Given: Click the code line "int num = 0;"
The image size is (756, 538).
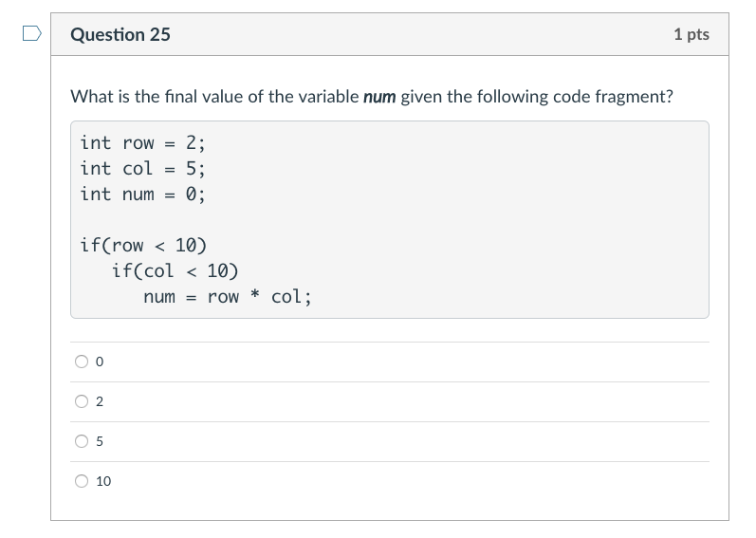Looking at the screenshot, I should click(x=142, y=195).
